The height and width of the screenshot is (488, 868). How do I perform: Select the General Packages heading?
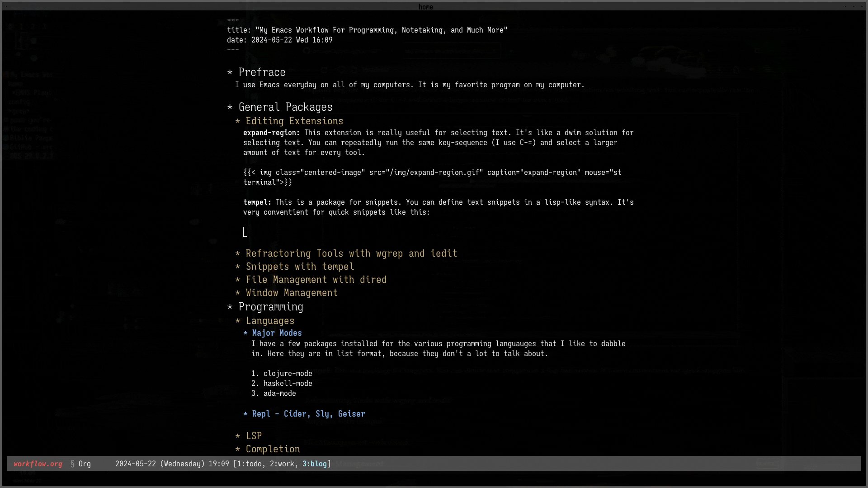286,107
